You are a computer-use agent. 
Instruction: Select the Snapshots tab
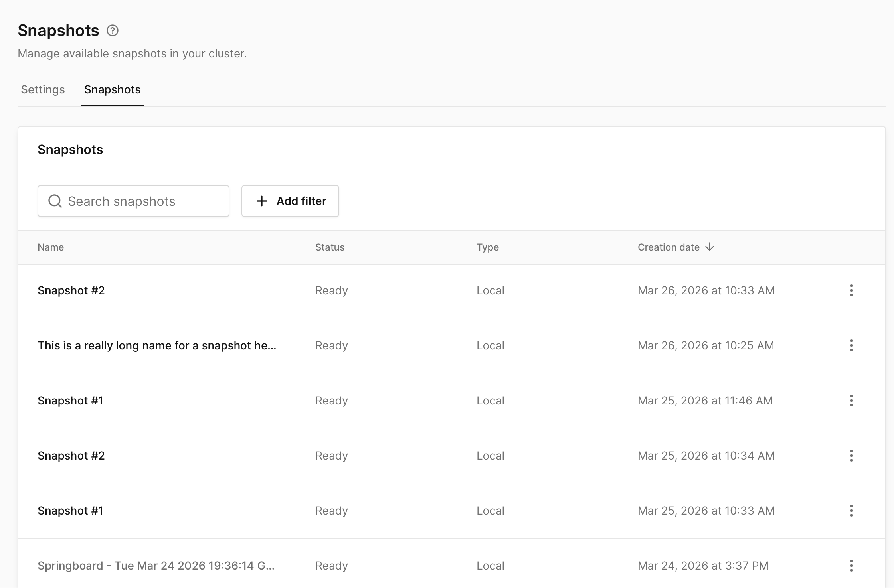[x=112, y=89]
